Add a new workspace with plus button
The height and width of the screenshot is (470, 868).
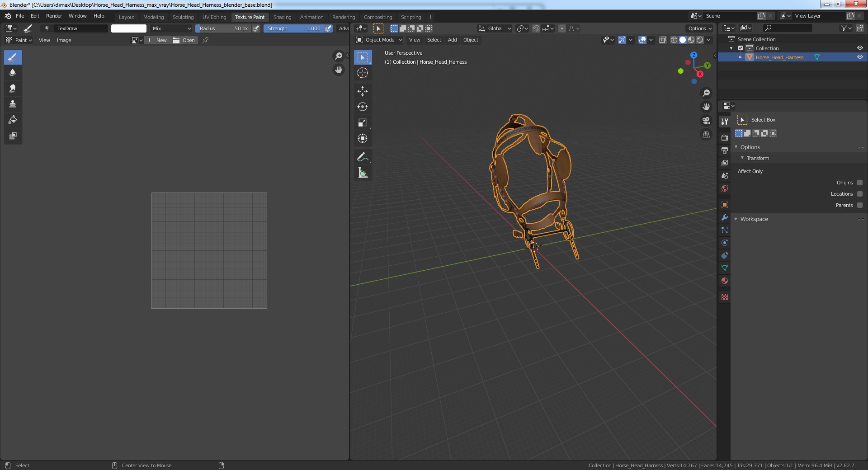(x=430, y=17)
